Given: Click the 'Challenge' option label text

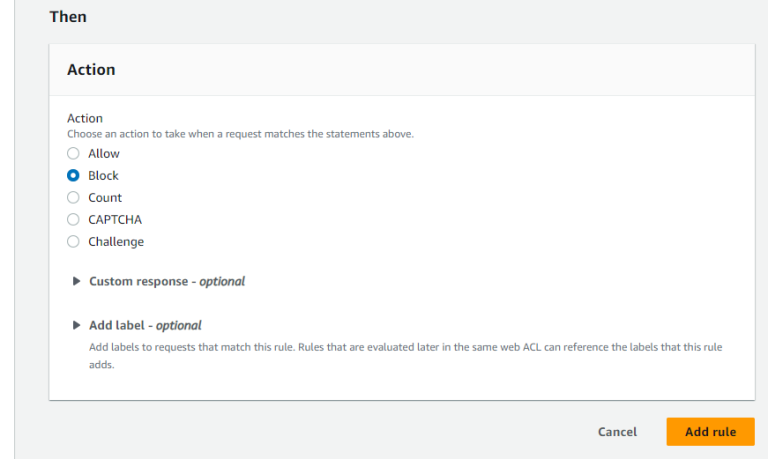Looking at the screenshot, I should point(116,242).
